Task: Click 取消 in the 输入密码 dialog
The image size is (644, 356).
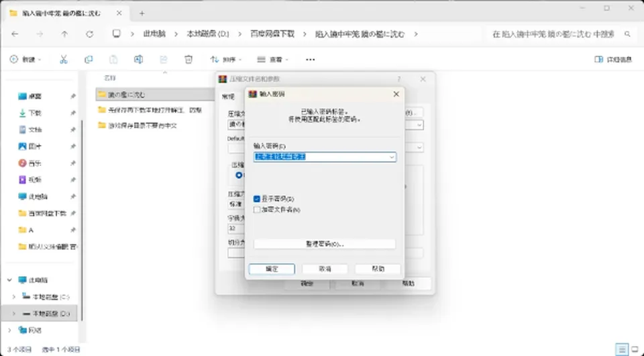Action: pos(325,269)
